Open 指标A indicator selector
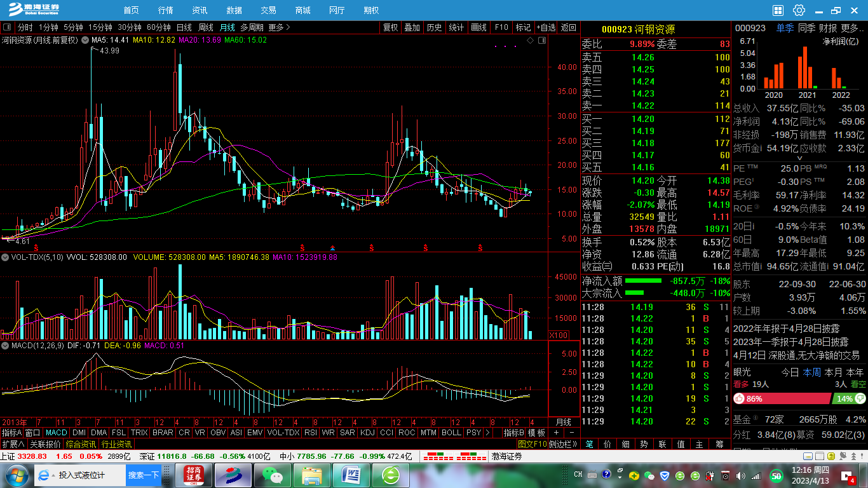The height and width of the screenshot is (488, 868). (12, 433)
